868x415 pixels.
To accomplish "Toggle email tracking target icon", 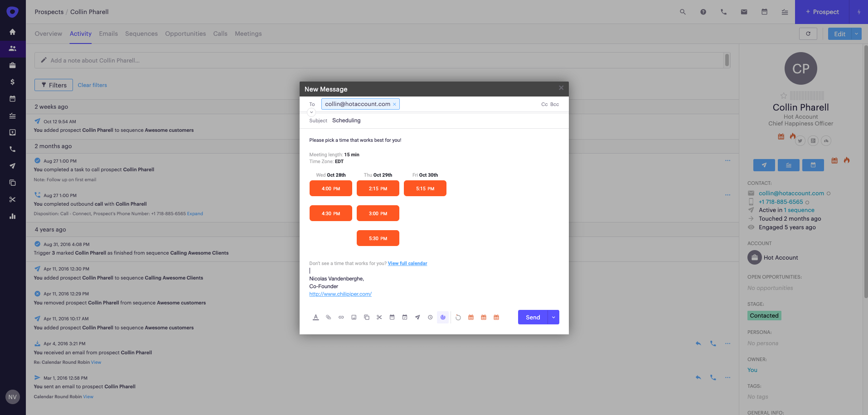I will point(443,317).
